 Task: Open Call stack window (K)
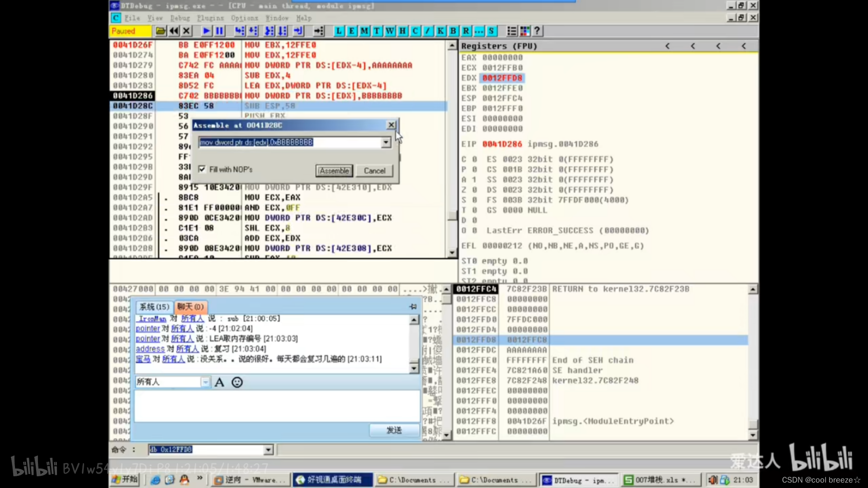[x=440, y=31]
